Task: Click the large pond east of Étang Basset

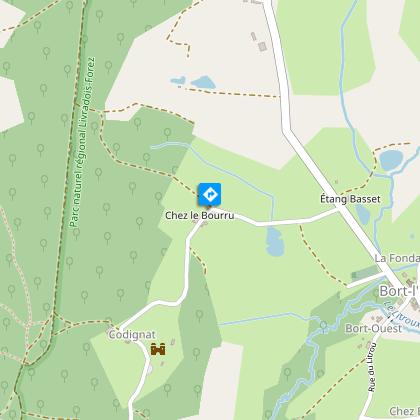Action: 391,160
